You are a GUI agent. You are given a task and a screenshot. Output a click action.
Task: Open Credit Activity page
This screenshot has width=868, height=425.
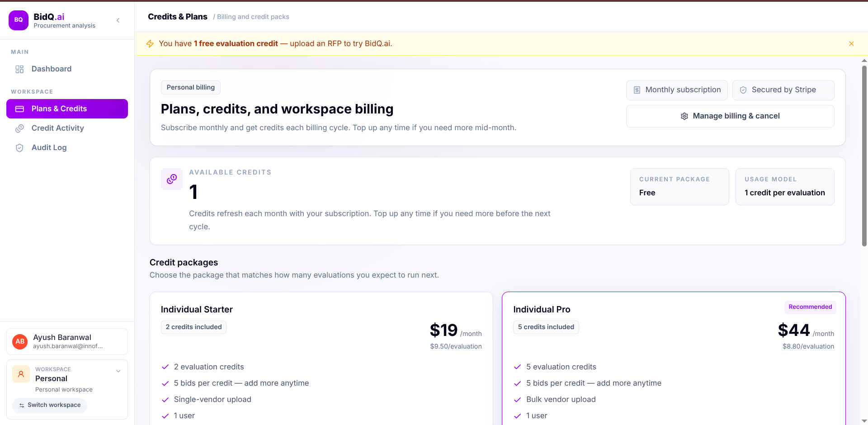tap(67, 128)
